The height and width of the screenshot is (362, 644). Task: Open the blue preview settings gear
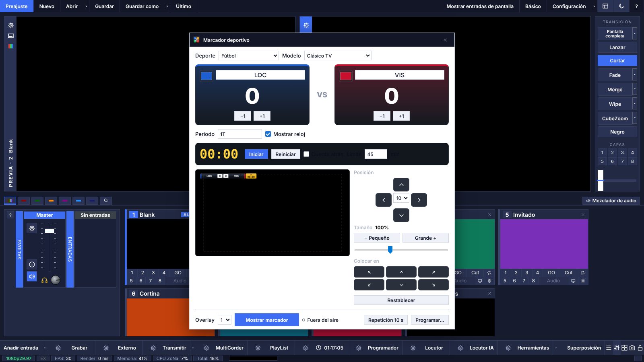coord(306,25)
